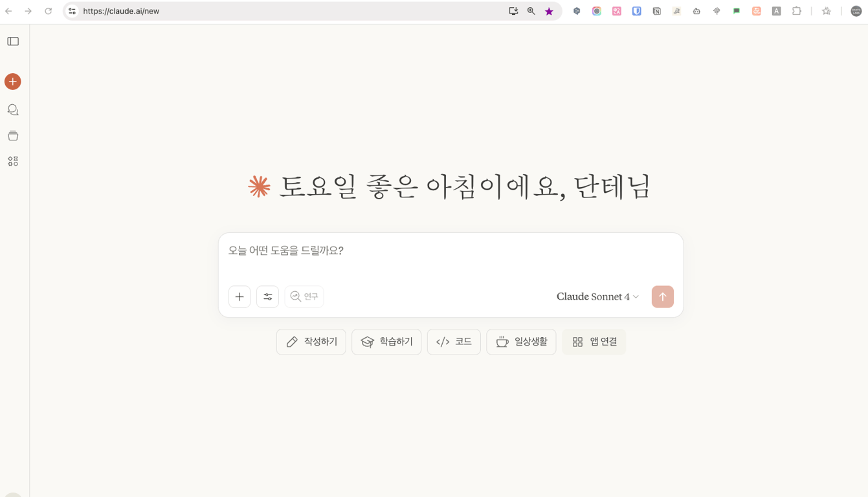Open the artifacts grid icon in the sidebar
The width and height of the screenshot is (868, 497).
click(x=13, y=161)
